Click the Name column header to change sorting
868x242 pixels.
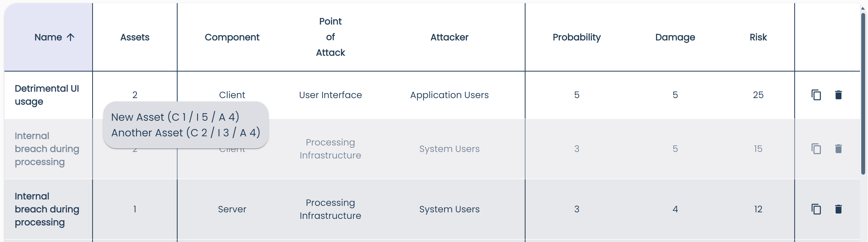49,37
